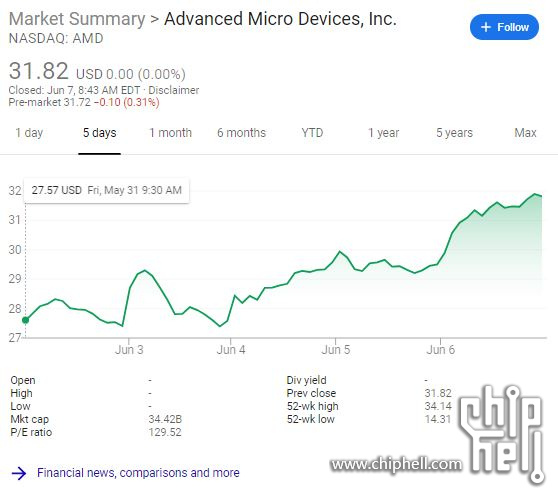558x499 pixels.
Task: Select the YTD range tab
Action: coord(312,133)
